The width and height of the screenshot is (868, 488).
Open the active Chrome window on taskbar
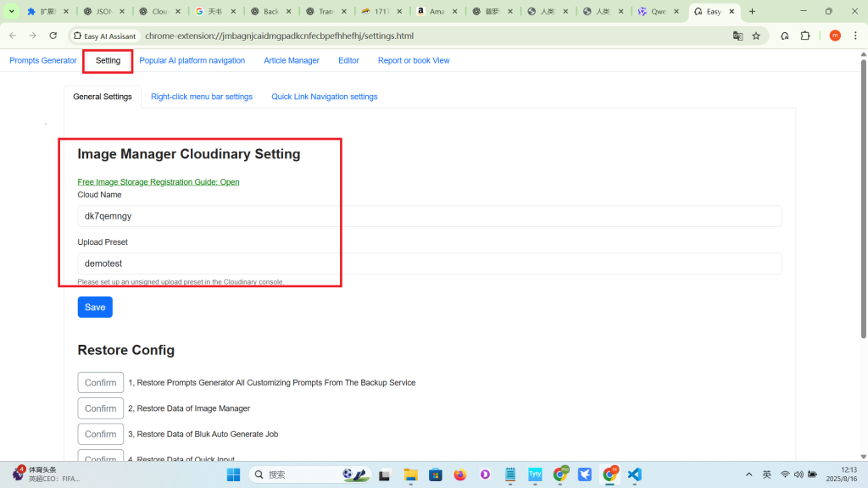pyautogui.click(x=609, y=474)
